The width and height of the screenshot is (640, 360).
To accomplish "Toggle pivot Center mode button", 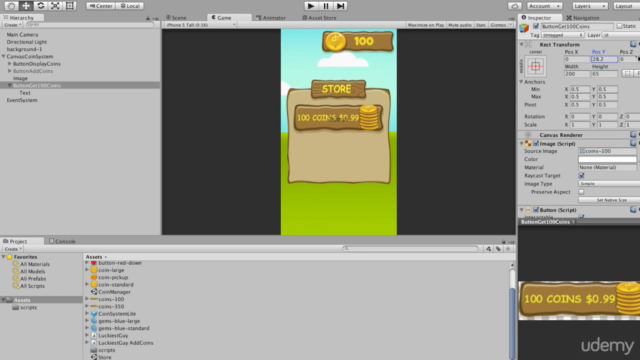I will coord(101,6).
